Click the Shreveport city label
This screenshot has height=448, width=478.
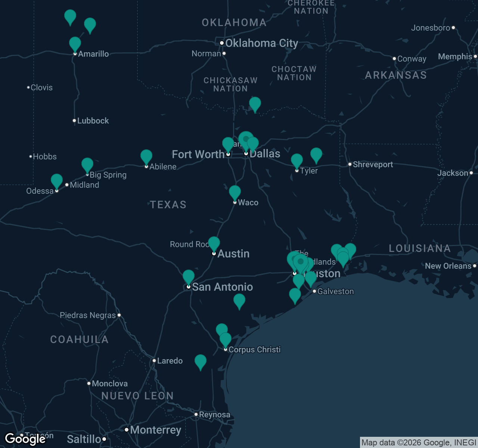(x=373, y=164)
